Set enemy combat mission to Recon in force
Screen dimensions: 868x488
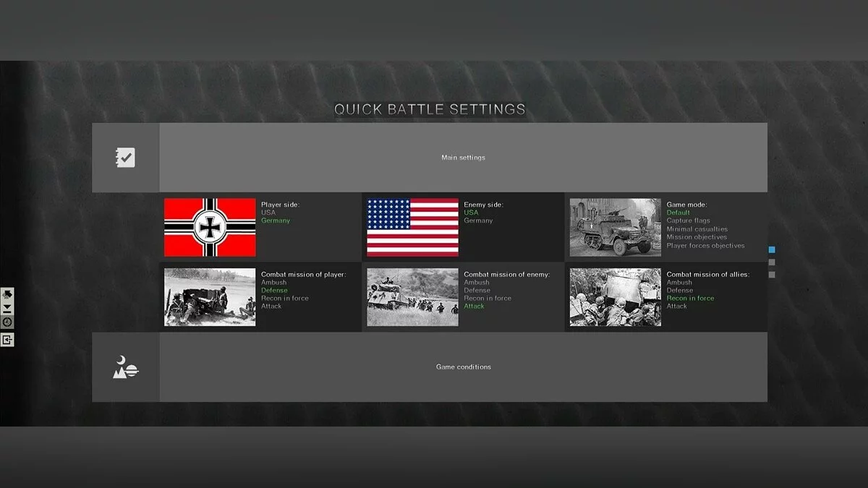coord(488,298)
